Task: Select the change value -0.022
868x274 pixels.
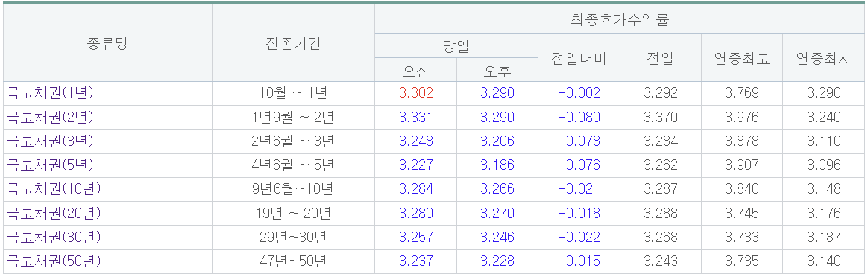Action: click(x=579, y=238)
